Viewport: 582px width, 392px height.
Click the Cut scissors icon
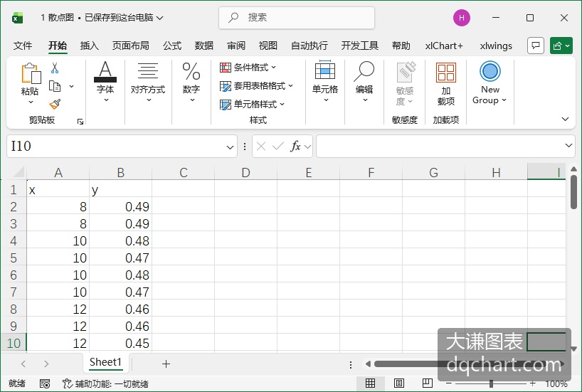click(x=55, y=68)
